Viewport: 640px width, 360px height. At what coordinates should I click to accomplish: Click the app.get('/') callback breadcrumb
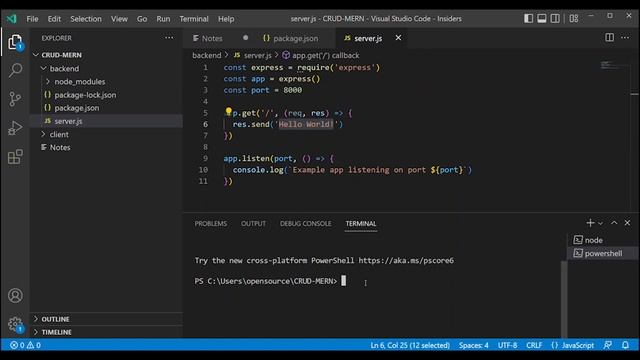[x=321, y=55]
